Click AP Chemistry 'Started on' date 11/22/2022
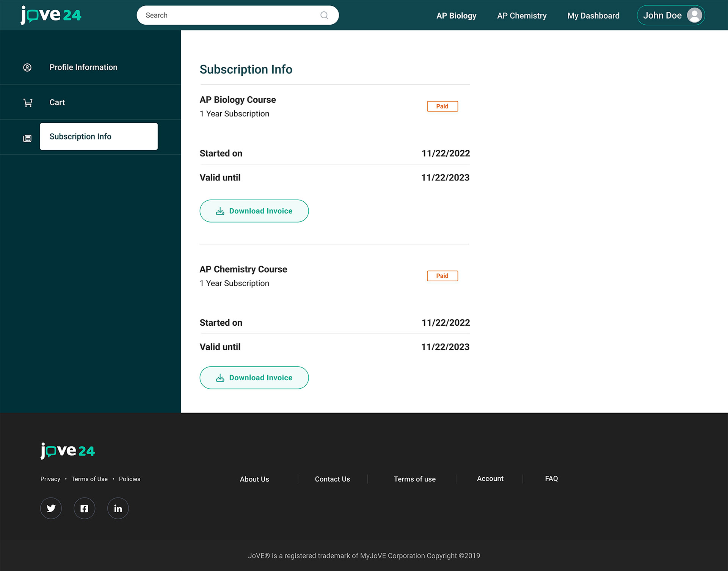The width and height of the screenshot is (728, 571). click(446, 323)
